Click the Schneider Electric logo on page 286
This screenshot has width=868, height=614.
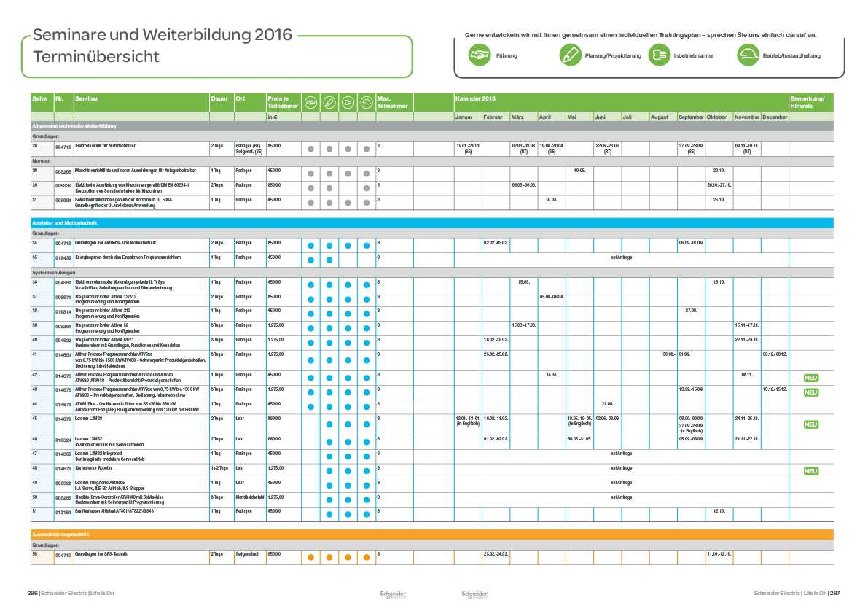(x=393, y=594)
